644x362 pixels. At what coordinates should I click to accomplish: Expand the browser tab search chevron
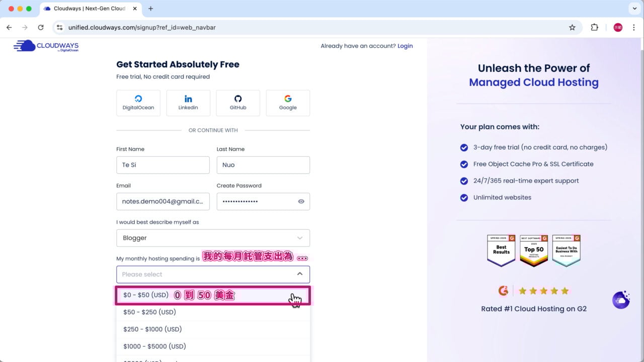[x=634, y=9]
